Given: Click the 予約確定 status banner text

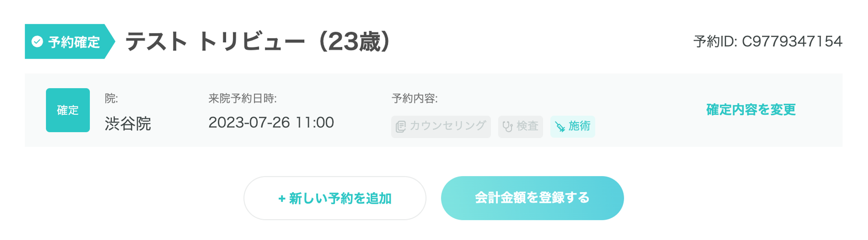Looking at the screenshot, I should pyautogui.click(x=74, y=42).
